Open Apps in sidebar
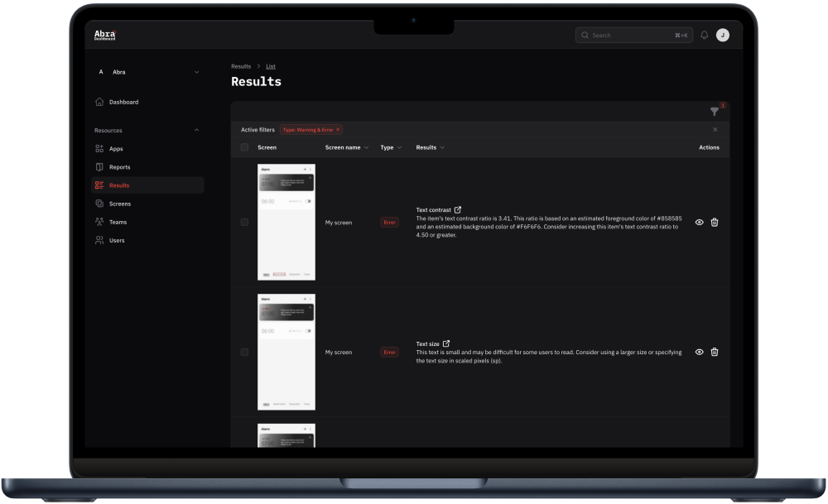This screenshot has width=828, height=504. click(x=148, y=149)
